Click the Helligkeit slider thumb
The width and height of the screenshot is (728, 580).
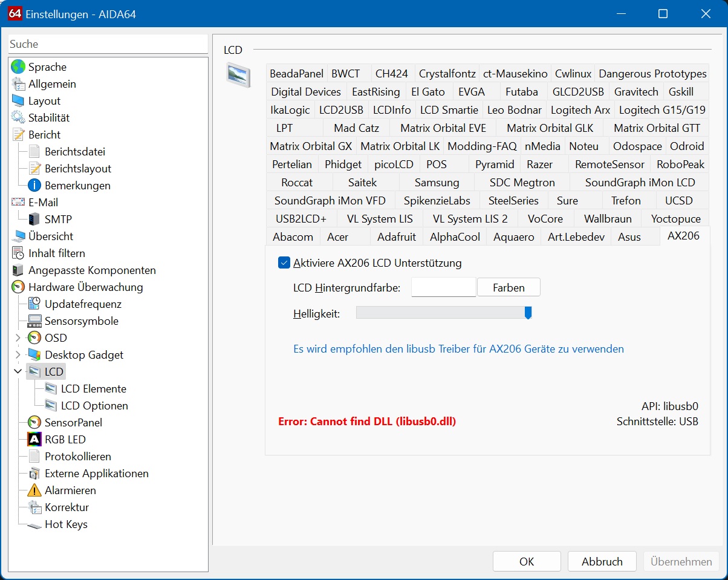coord(528,313)
